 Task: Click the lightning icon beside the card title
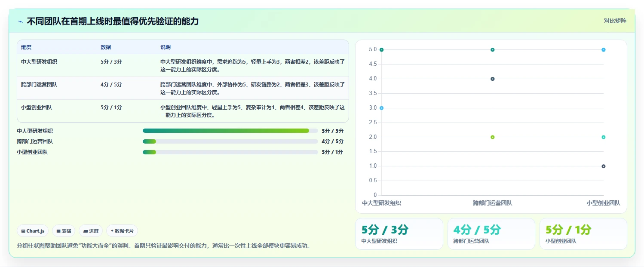pyautogui.click(x=20, y=21)
